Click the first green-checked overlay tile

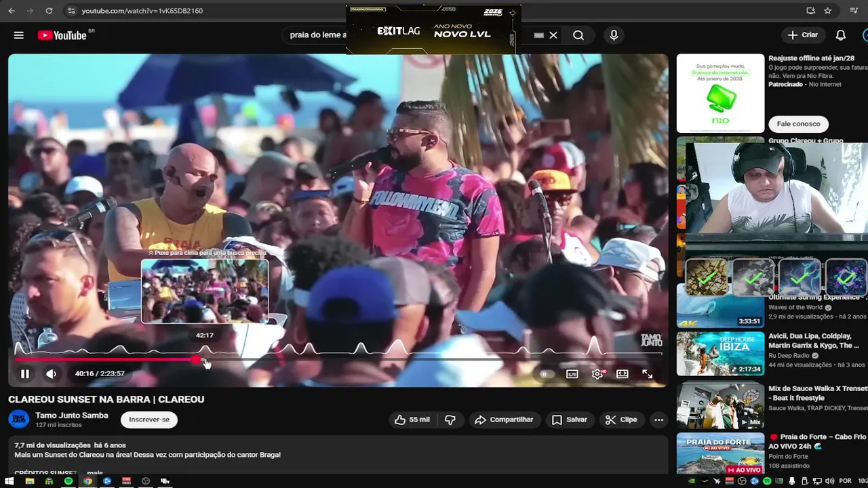[706, 277]
